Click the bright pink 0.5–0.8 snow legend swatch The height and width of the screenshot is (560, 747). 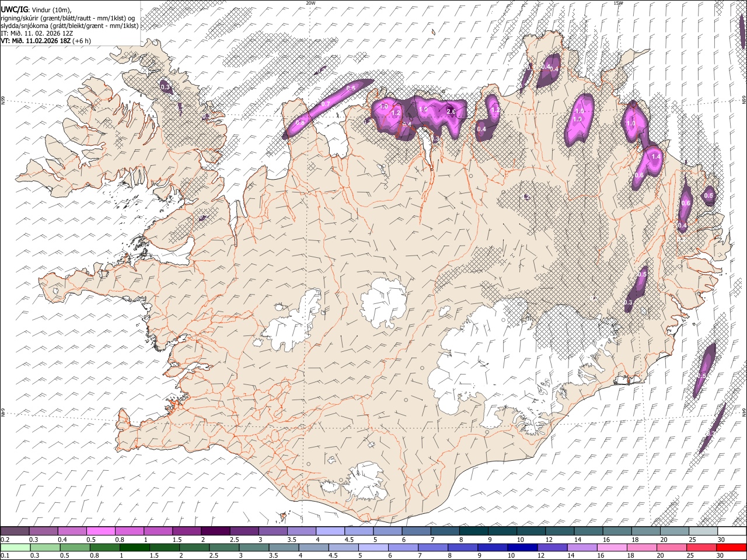[x=101, y=531]
